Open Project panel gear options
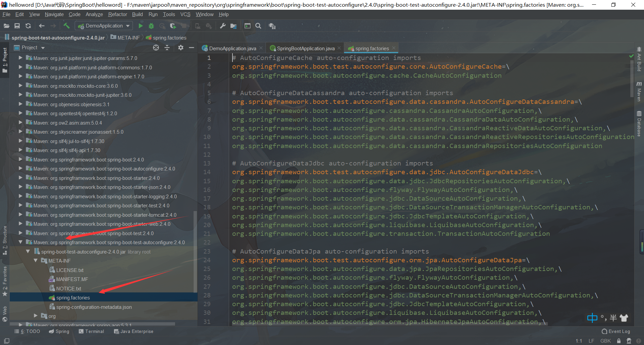 pos(181,48)
